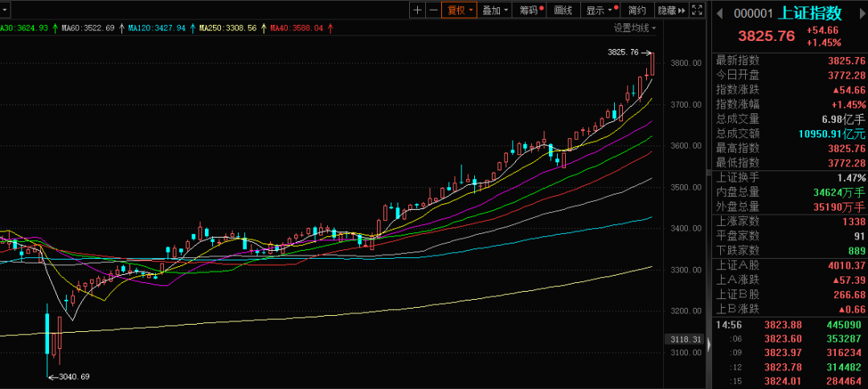Click the 上B涨跌 0.66 row

pyautogui.click(x=791, y=309)
